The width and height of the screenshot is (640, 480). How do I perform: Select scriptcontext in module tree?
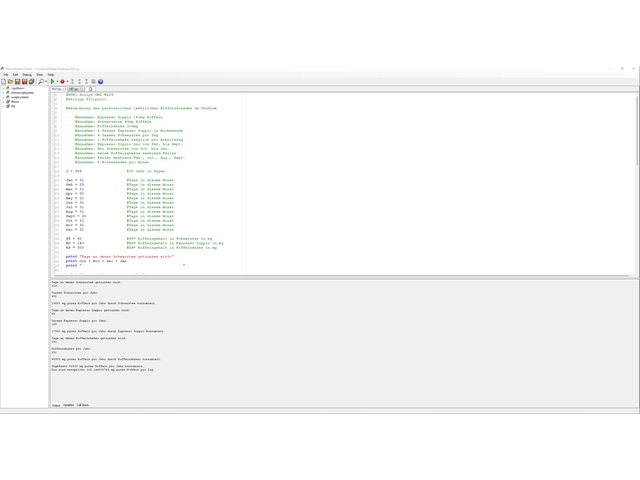[x=20, y=97]
